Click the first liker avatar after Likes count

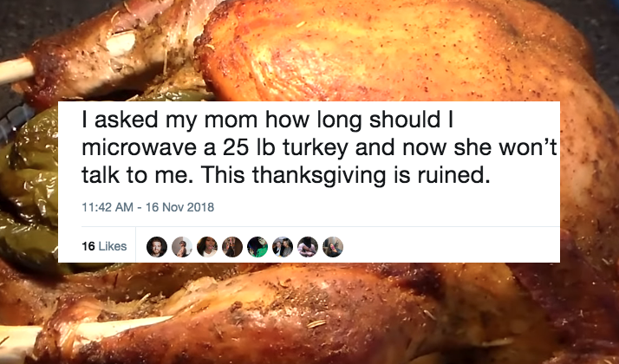(155, 247)
